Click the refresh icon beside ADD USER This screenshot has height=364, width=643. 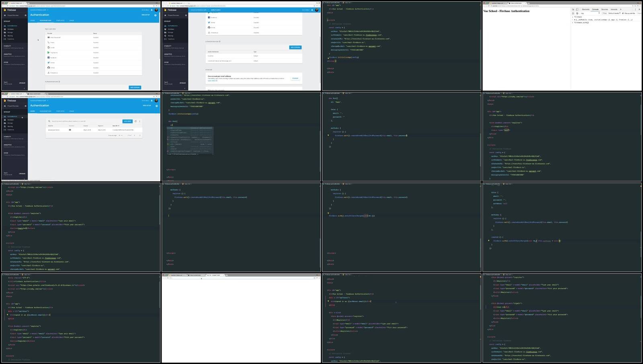pos(135,121)
